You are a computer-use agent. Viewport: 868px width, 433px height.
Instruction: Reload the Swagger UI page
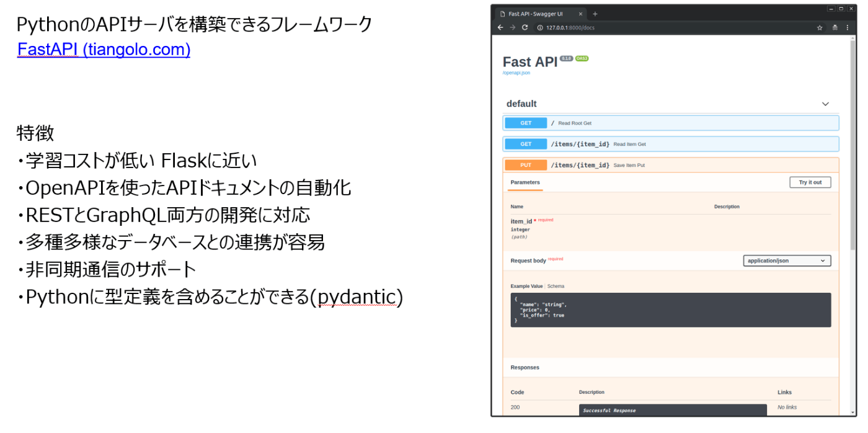pyautogui.click(x=525, y=27)
